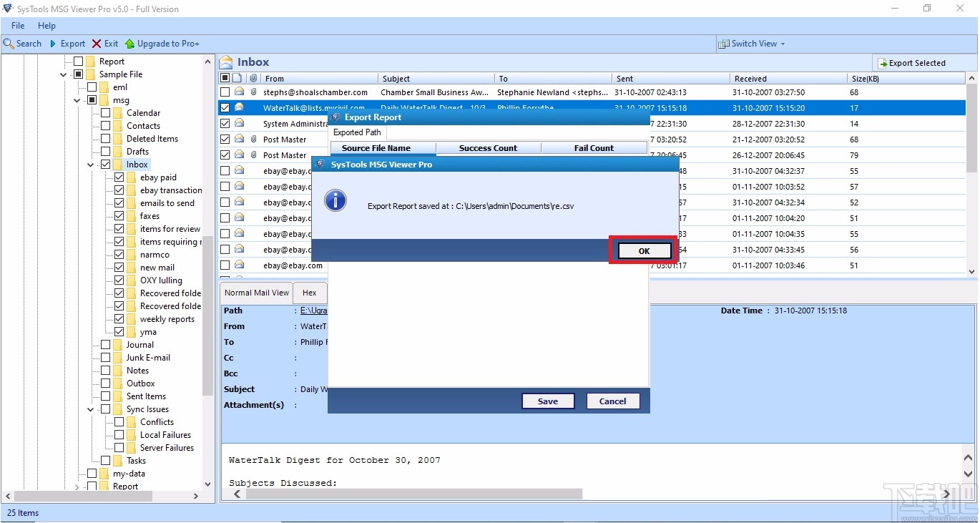The image size is (980, 523).
Task: Click the Inbox folder icon in tree
Action: (x=118, y=165)
